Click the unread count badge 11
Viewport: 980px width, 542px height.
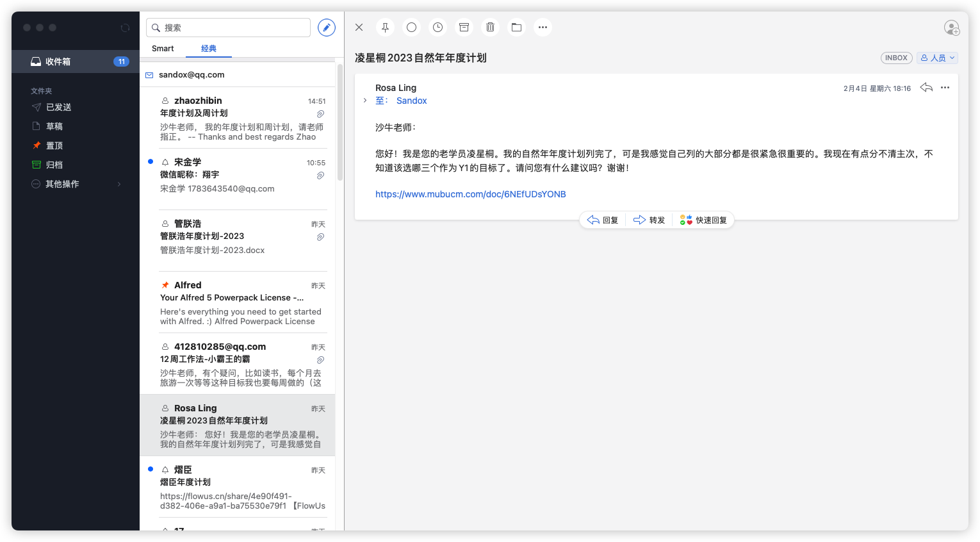tap(121, 62)
